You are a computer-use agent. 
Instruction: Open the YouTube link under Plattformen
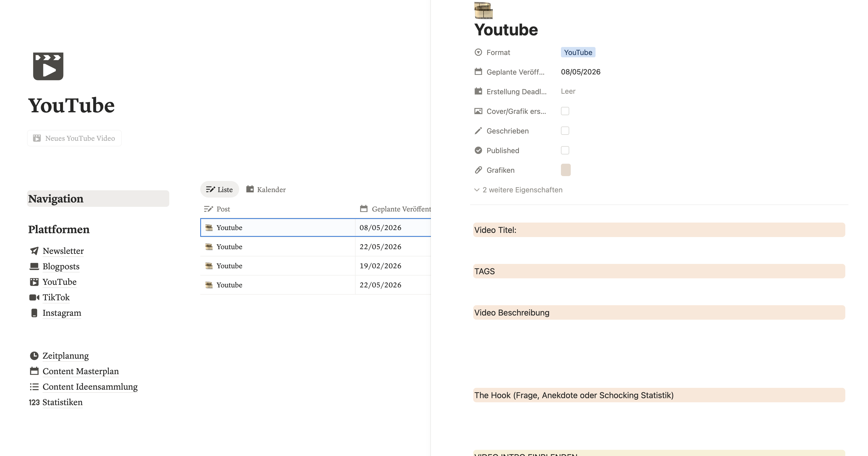(59, 282)
